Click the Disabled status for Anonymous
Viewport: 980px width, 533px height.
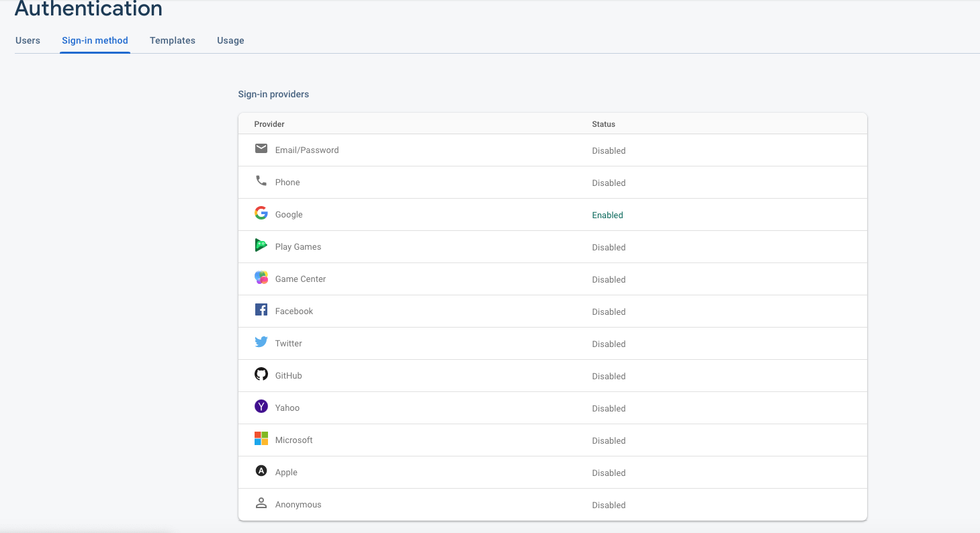[x=609, y=505]
